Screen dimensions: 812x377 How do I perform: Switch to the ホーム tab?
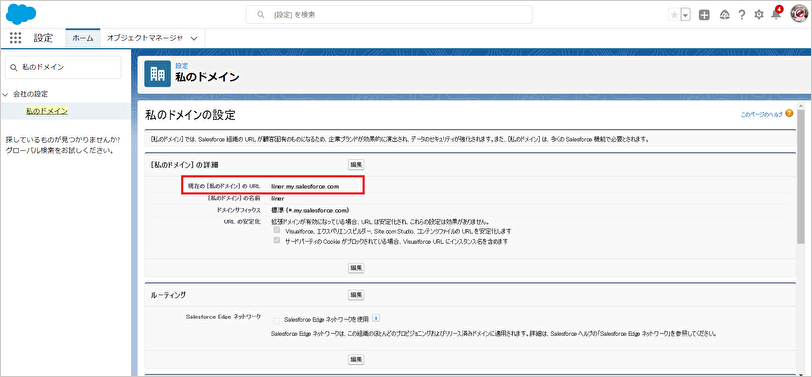coord(83,38)
